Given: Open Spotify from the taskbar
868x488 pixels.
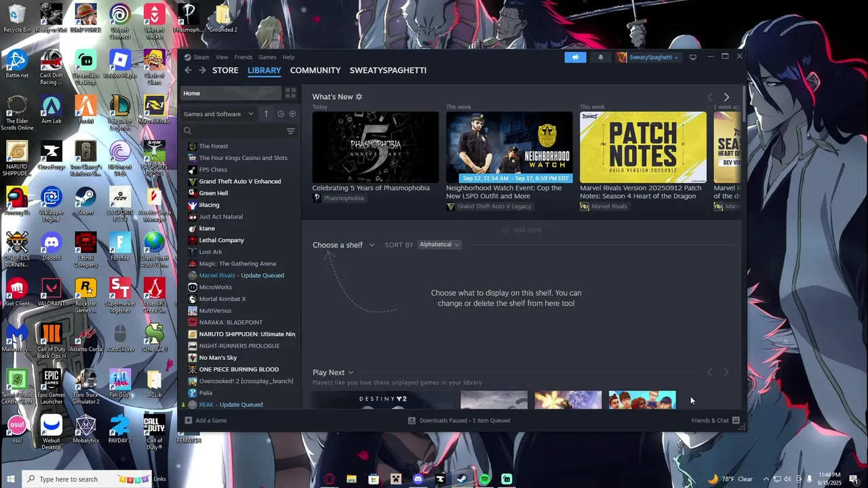Looking at the screenshot, I should click(485, 479).
